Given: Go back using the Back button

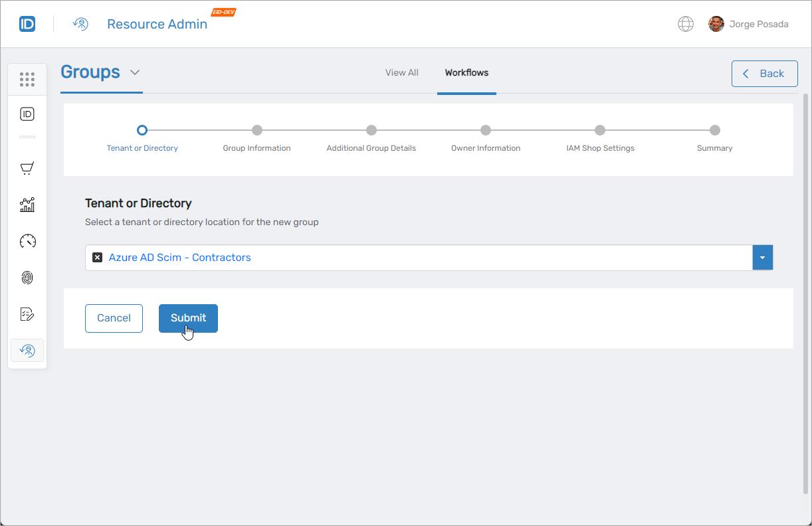Looking at the screenshot, I should 764,74.
